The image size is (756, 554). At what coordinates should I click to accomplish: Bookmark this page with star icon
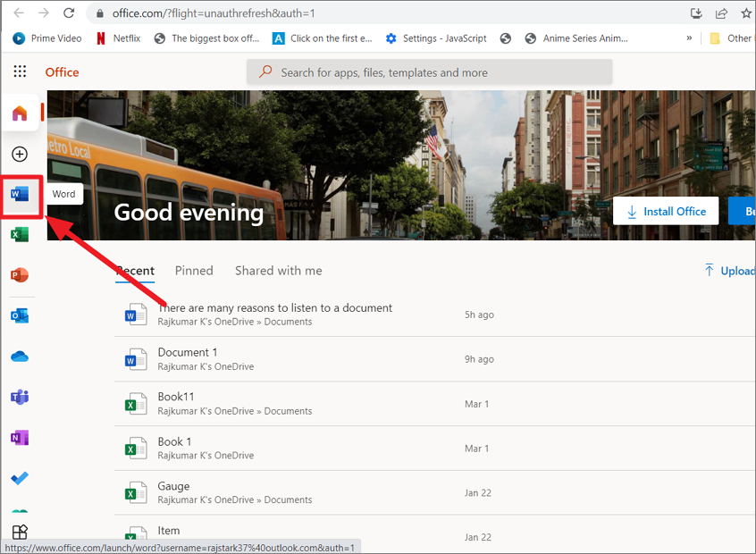click(746, 13)
